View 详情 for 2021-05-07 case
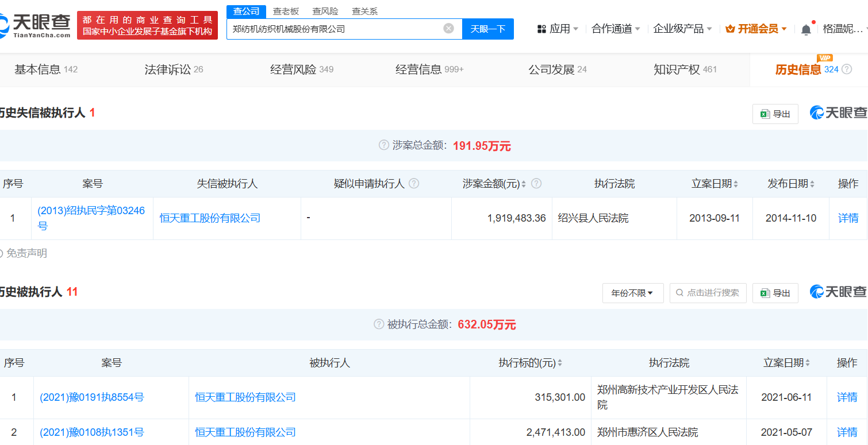Image resolution: width=868 pixels, height=445 pixels. click(x=847, y=432)
